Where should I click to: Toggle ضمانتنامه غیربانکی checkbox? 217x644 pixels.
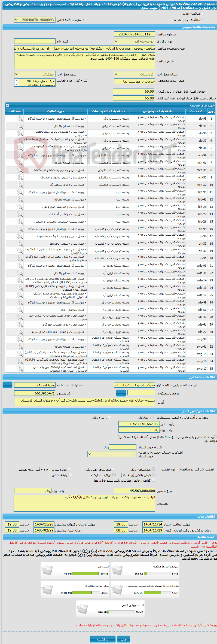[114, 469]
